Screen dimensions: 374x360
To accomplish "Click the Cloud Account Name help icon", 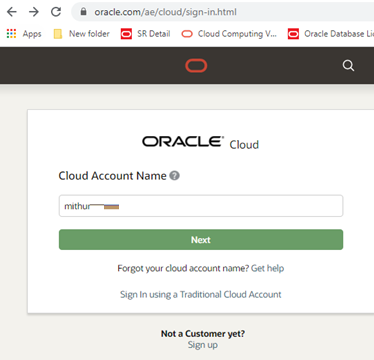I will 174,175.
